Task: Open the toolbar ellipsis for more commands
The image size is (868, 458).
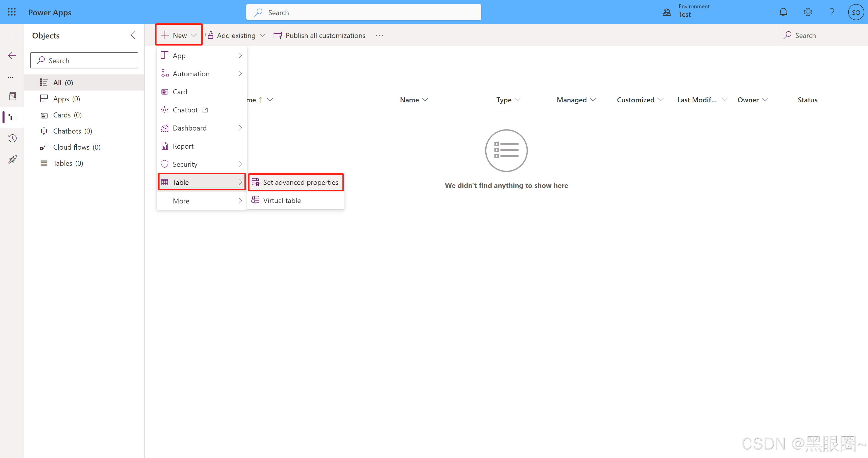Action: click(379, 35)
